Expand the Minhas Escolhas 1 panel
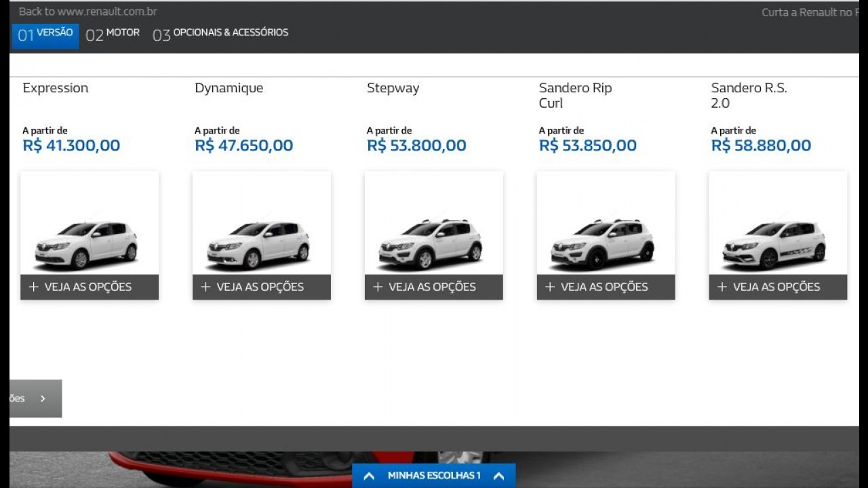The height and width of the screenshot is (488, 868). point(434,476)
